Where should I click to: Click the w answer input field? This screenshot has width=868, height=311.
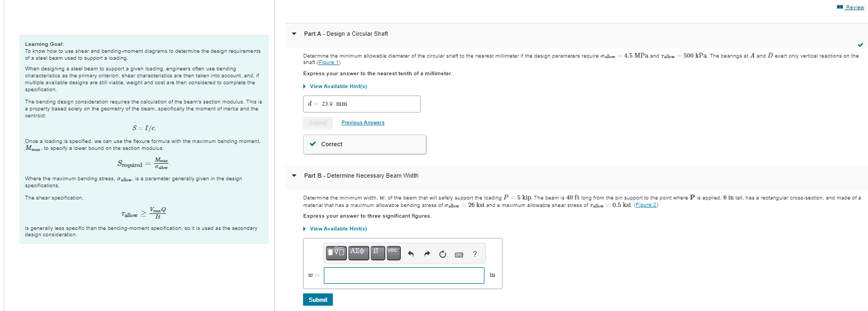pyautogui.click(x=403, y=275)
